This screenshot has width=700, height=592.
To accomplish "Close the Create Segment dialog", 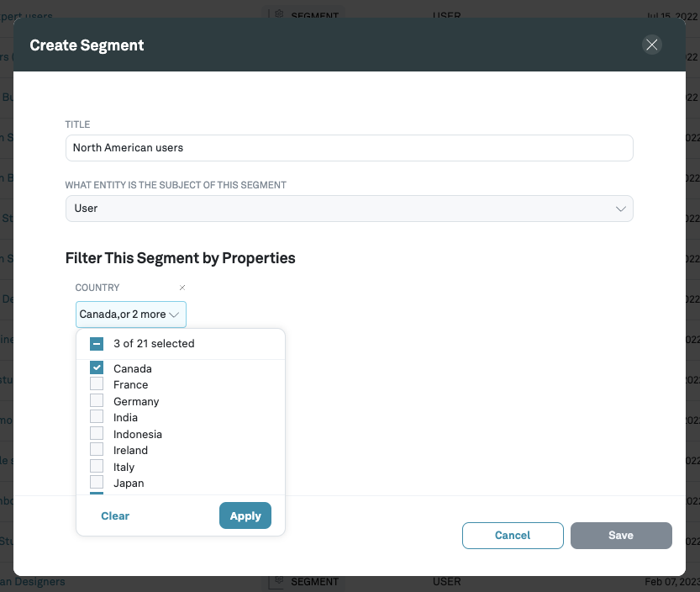I will pos(651,45).
